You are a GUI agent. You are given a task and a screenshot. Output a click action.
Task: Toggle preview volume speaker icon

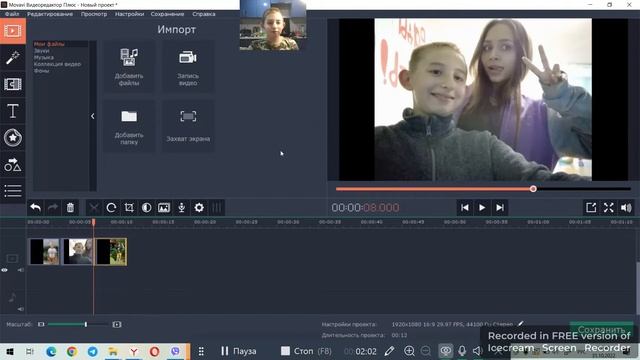626,208
